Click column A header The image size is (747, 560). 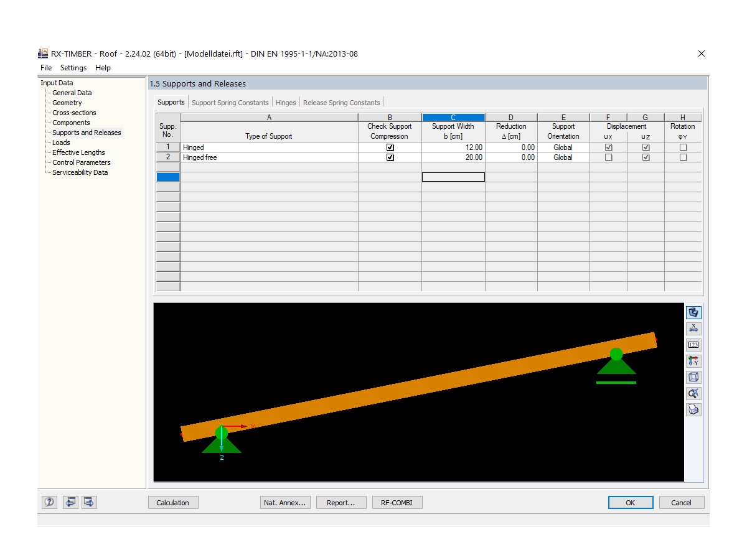(269, 117)
